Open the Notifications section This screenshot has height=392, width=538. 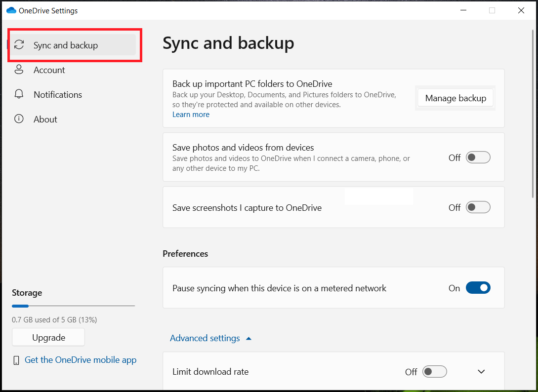coord(73,95)
